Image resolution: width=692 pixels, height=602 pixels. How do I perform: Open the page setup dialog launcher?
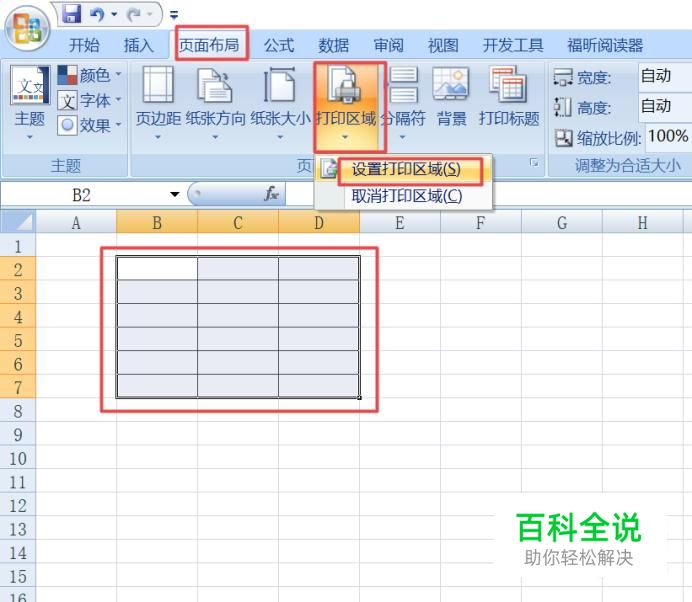pyautogui.click(x=534, y=163)
